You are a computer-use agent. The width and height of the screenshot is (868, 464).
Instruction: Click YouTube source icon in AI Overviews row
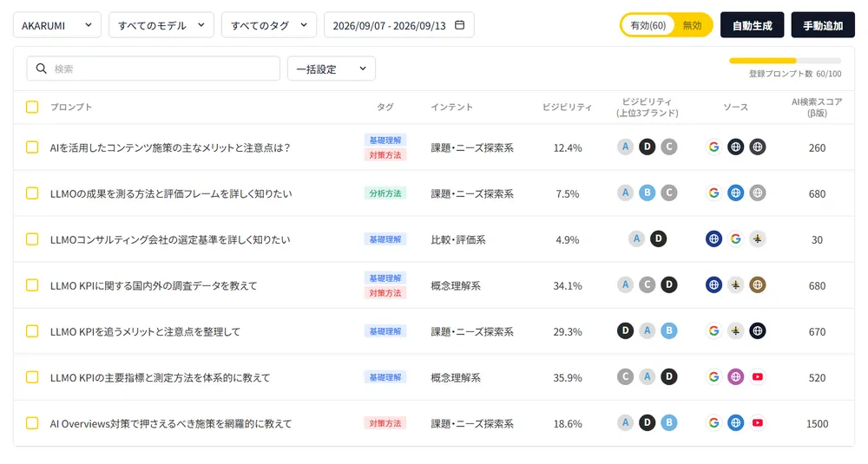coord(758,422)
